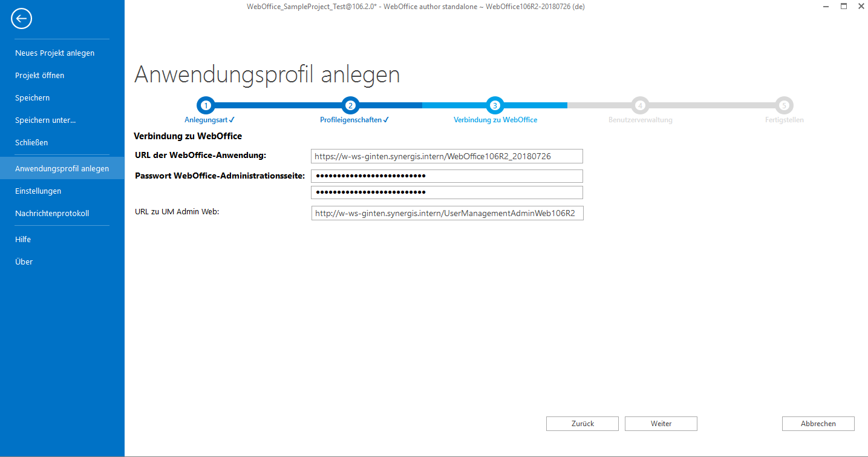This screenshot has width=868, height=457.
Task: Click the Weiter button
Action: click(661, 423)
